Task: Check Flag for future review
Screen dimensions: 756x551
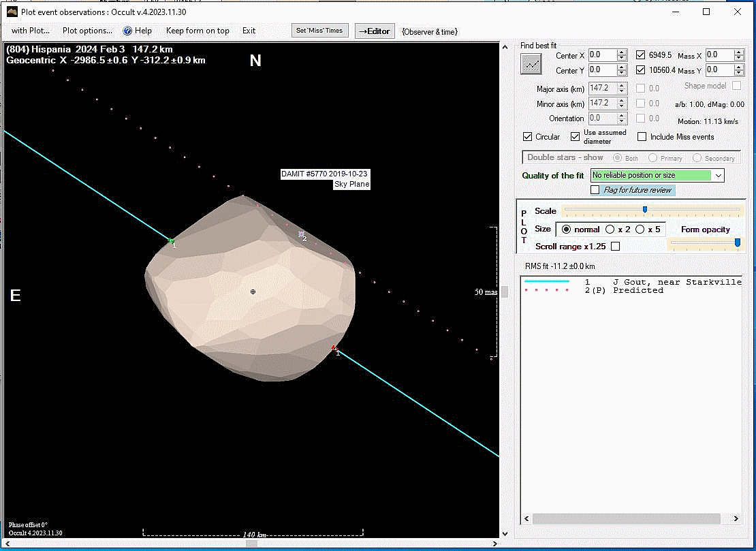Action: tap(595, 190)
